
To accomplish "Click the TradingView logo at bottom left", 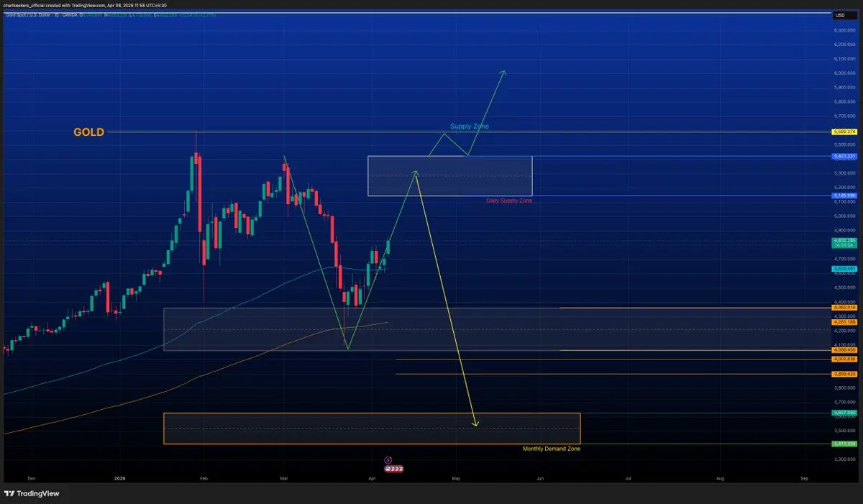I will 31,493.
